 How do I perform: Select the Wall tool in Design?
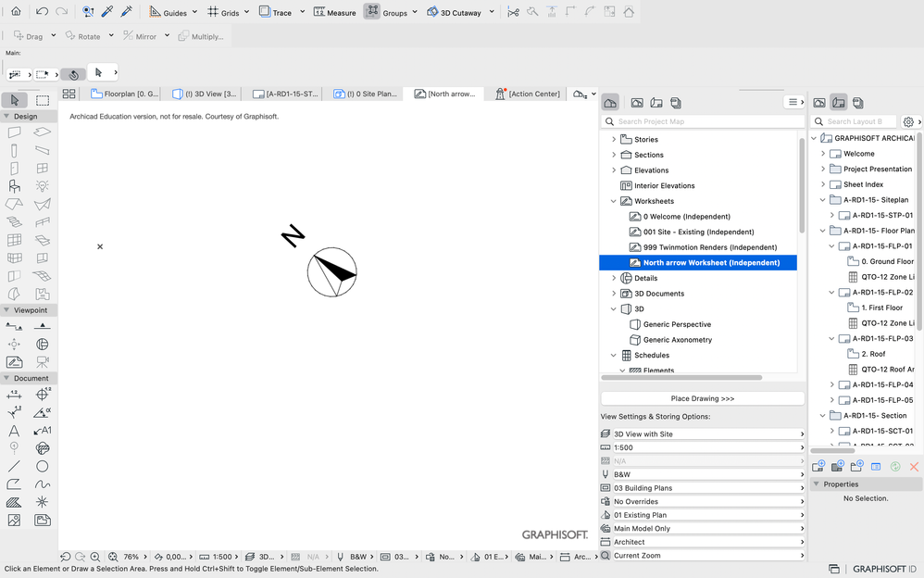point(14,132)
